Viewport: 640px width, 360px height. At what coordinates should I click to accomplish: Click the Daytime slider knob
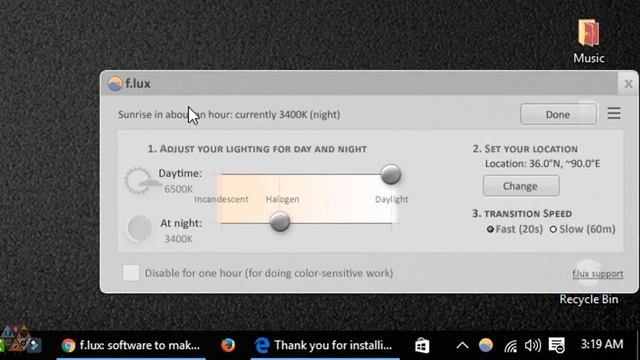(x=391, y=174)
